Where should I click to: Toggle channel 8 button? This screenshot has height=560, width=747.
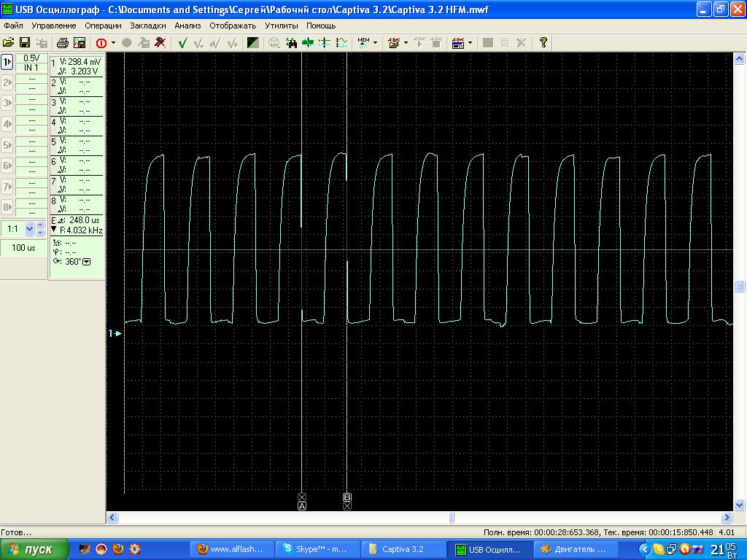pyautogui.click(x=7, y=207)
